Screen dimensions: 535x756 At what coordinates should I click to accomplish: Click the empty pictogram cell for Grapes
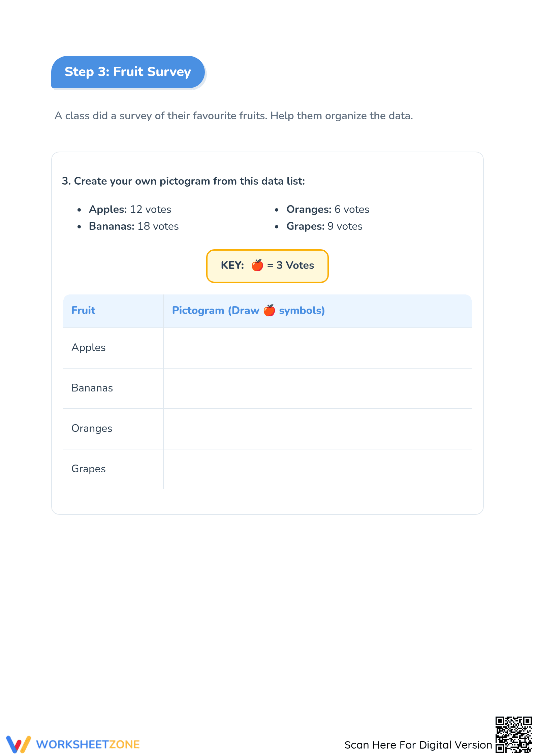coord(317,469)
